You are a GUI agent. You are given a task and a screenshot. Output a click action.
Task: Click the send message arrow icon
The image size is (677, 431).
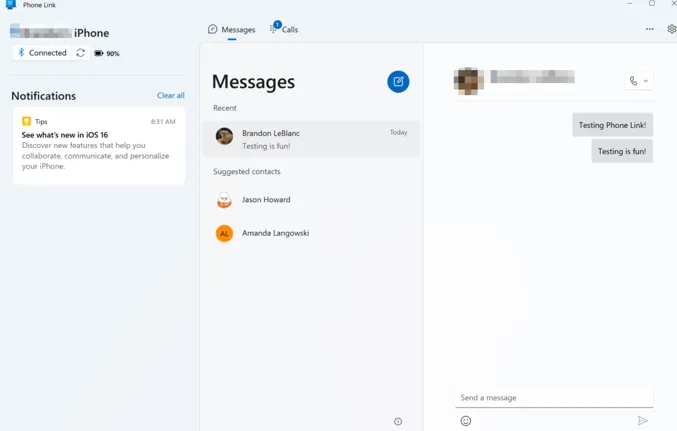pyautogui.click(x=642, y=421)
